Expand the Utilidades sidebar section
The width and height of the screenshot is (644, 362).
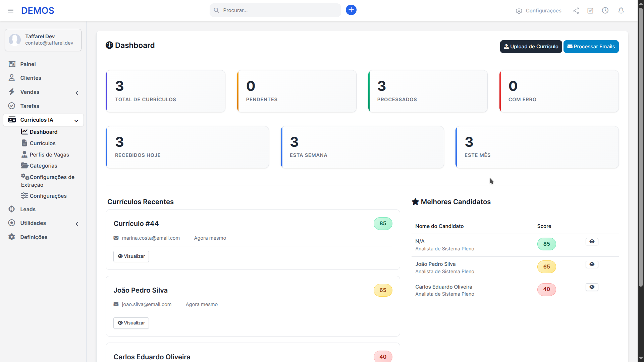(77, 224)
